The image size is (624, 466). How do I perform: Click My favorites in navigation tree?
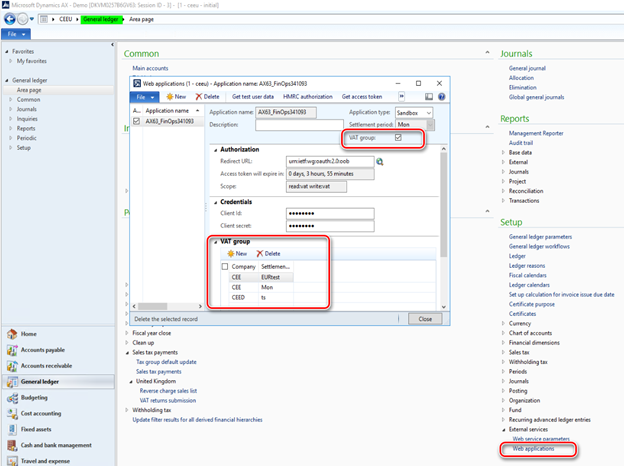click(31, 61)
